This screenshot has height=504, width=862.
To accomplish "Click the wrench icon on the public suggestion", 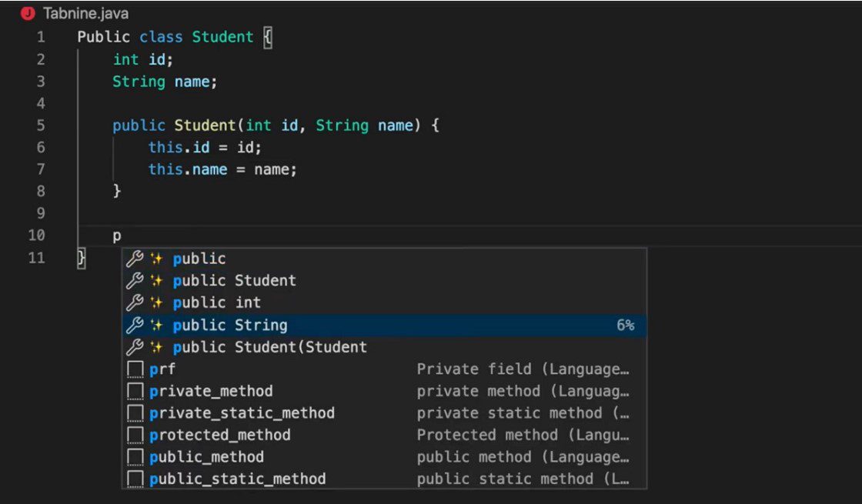I will pyautogui.click(x=135, y=259).
